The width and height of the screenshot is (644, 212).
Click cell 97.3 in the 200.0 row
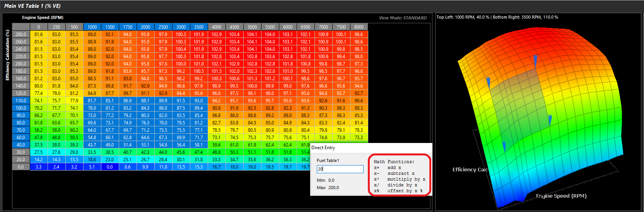click(x=359, y=64)
